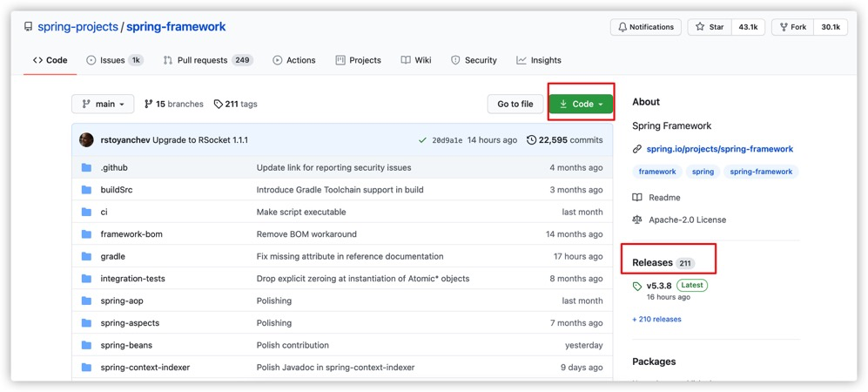The image size is (868, 392).
Task: Click the folder icon for gradle
Action: click(86, 256)
